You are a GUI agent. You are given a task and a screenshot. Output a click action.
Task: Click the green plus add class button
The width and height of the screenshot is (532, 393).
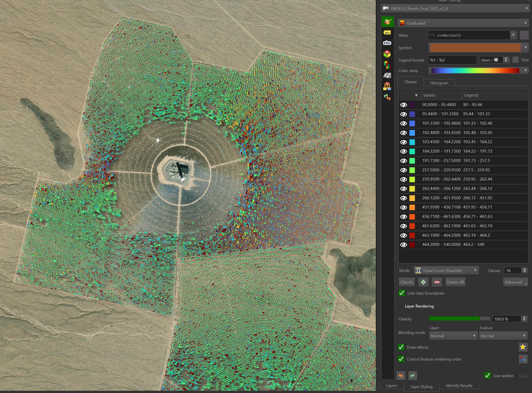pos(423,282)
